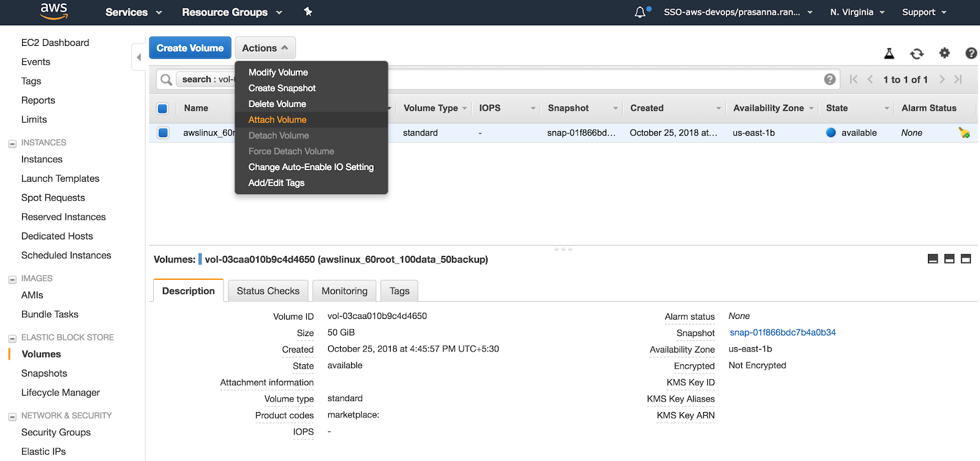Open Elastic IPs in sidebar
Screen dimensions: 980x461
pyautogui.click(x=43, y=452)
